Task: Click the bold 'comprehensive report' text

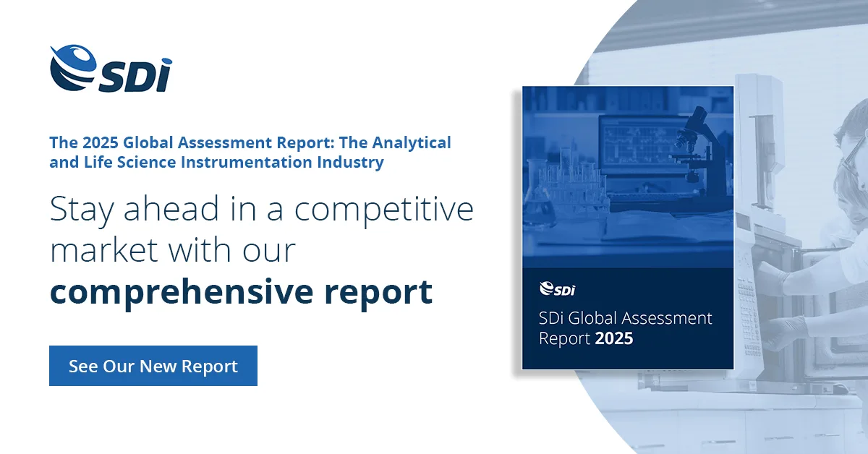Action: coord(241,291)
